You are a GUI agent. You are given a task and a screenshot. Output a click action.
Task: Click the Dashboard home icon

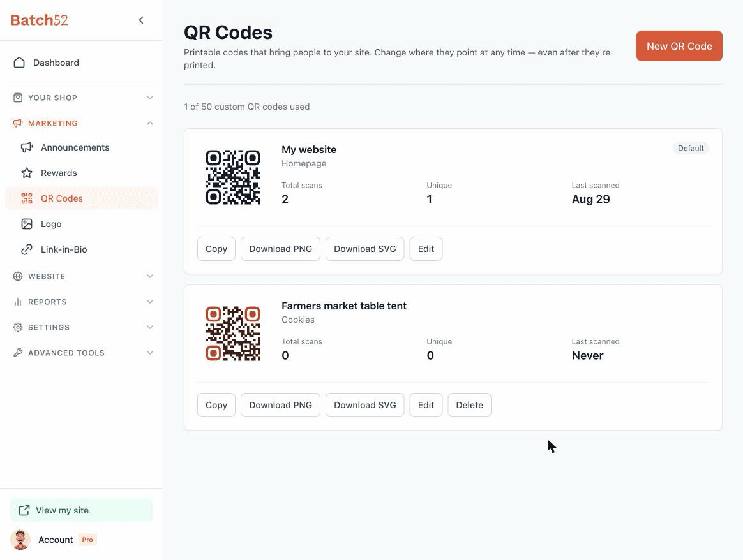tap(19, 63)
